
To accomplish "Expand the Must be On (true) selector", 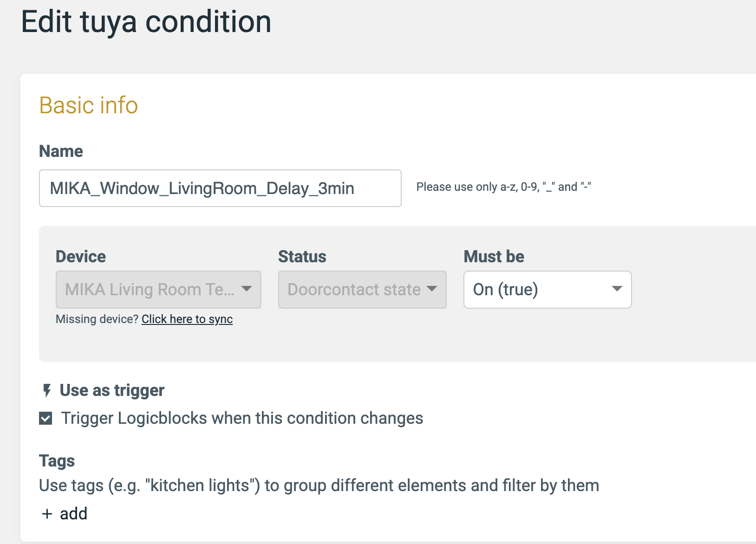I will point(547,290).
